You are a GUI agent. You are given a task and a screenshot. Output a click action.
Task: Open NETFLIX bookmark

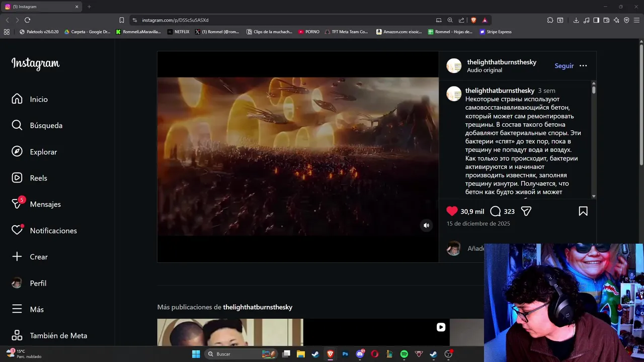(178, 32)
